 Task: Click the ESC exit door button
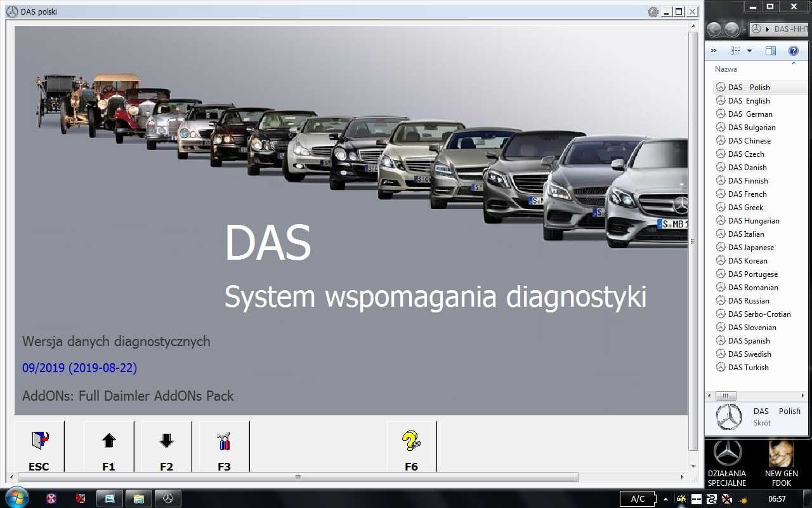39,447
